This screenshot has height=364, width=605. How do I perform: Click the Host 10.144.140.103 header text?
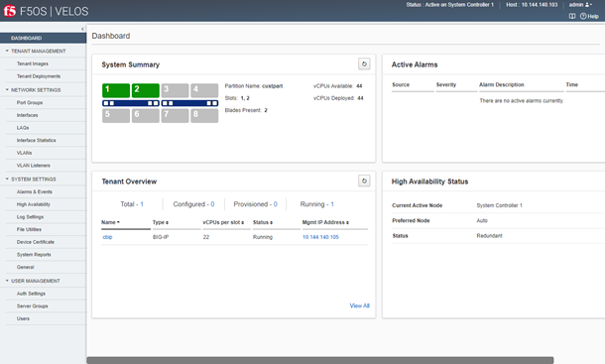click(x=532, y=5)
